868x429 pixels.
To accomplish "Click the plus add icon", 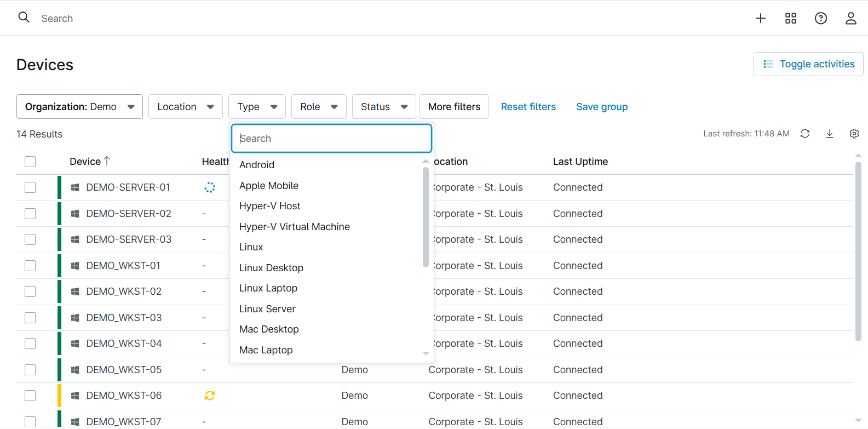I will coord(761,18).
